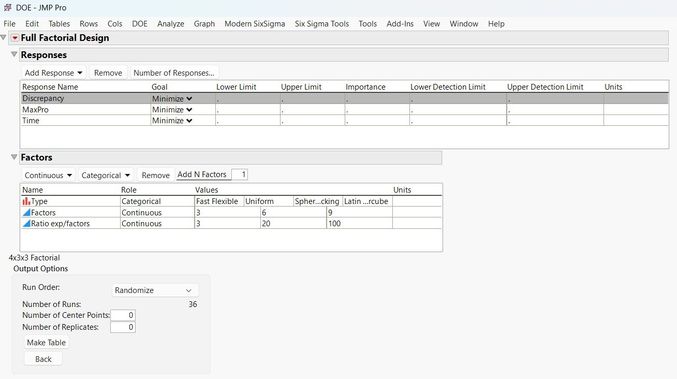677x379 pixels.
Task: Click Number of Replicates field
Action: (x=123, y=327)
